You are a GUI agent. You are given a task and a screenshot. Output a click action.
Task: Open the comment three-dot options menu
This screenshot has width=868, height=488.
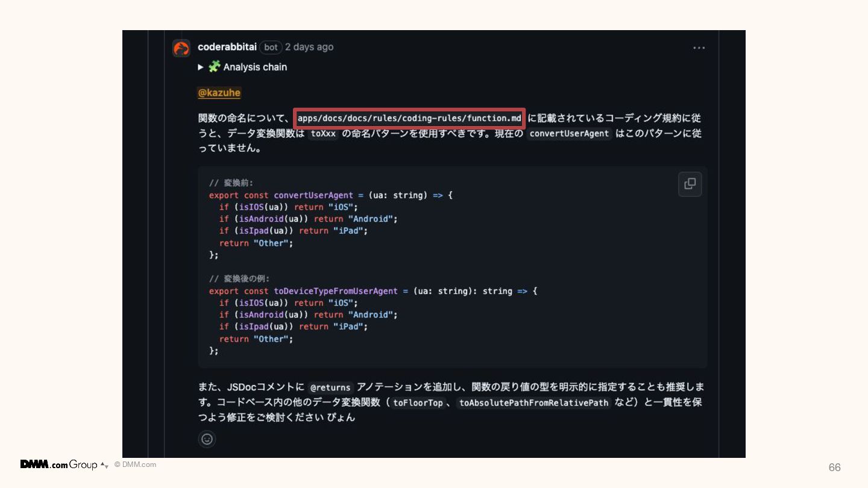(x=699, y=48)
